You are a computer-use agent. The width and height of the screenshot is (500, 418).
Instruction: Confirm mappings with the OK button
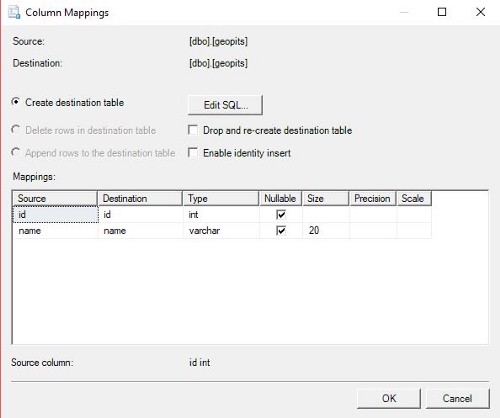389,398
